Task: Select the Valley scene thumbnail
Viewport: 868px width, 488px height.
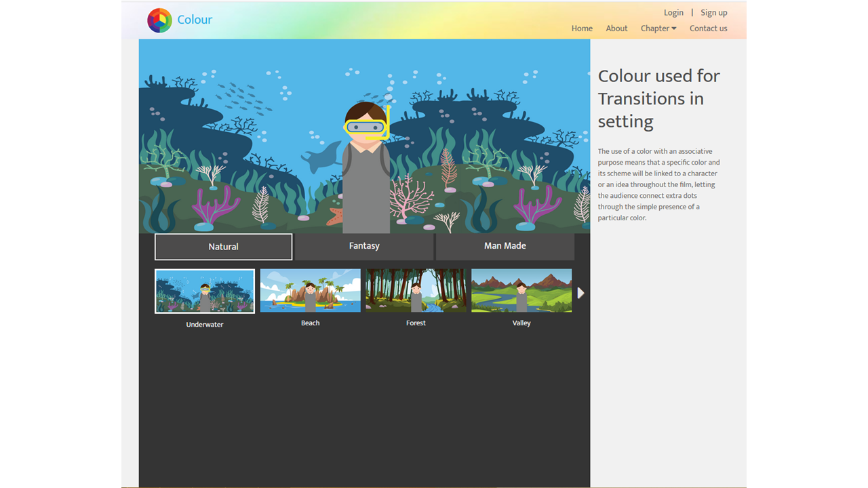Action: point(521,290)
